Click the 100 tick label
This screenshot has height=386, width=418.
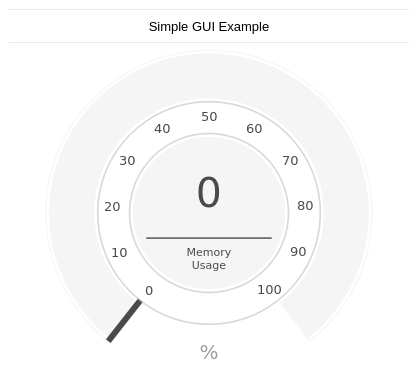click(x=270, y=290)
